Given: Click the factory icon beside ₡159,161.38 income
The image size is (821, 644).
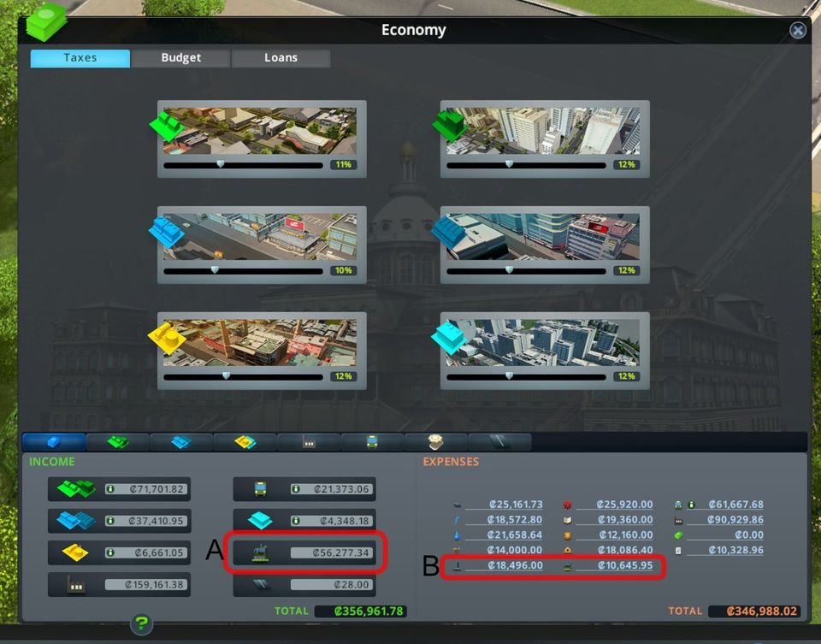Looking at the screenshot, I should 76,585.
